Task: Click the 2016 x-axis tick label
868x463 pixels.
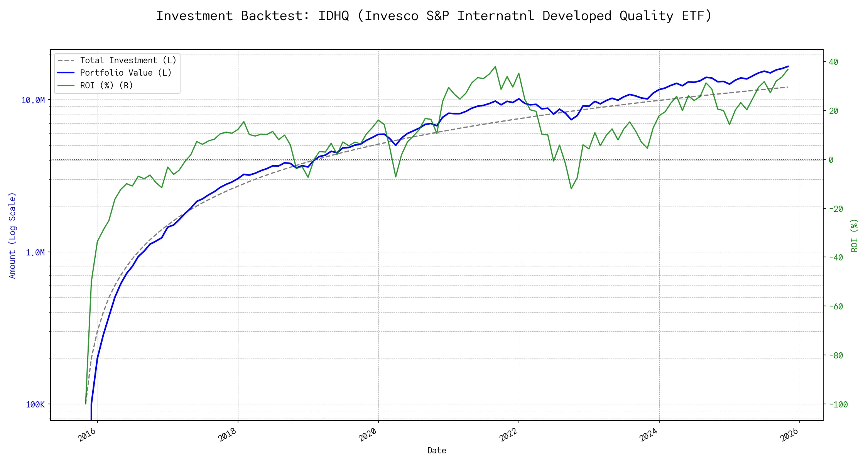Action: point(87,435)
